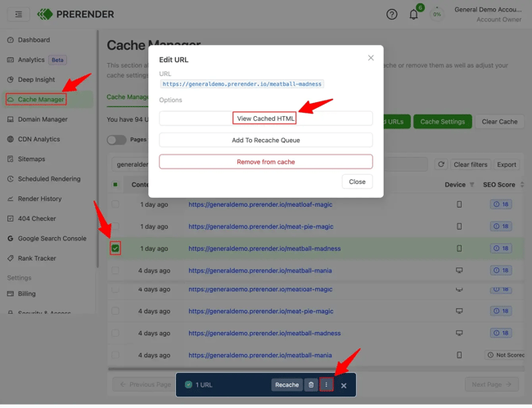The width and height of the screenshot is (532, 408).
Task: Open meatball-madness 1 day ago URL link
Action: click(264, 249)
